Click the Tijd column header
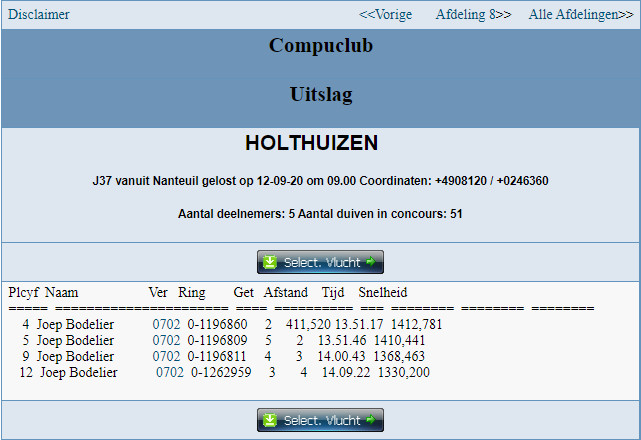641x440 pixels. click(333, 293)
